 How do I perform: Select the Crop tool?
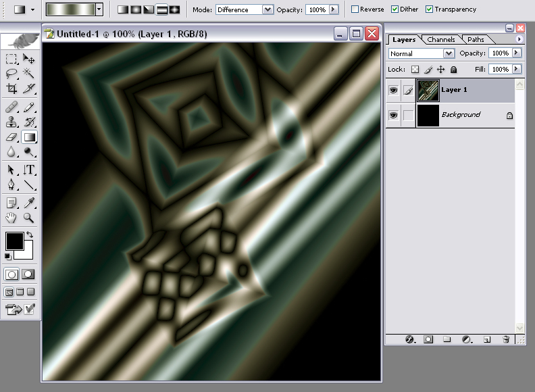coord(11,89)
